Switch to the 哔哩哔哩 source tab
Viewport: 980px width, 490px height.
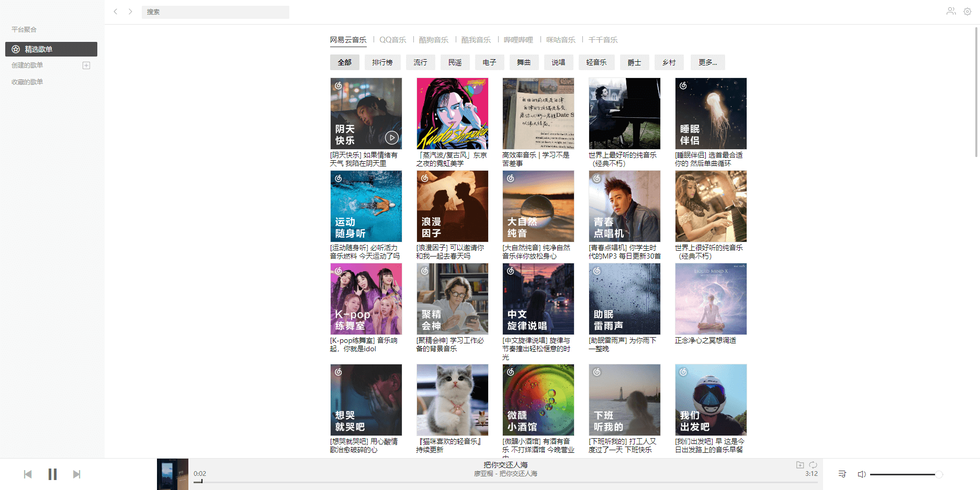[x=518, y=40]
